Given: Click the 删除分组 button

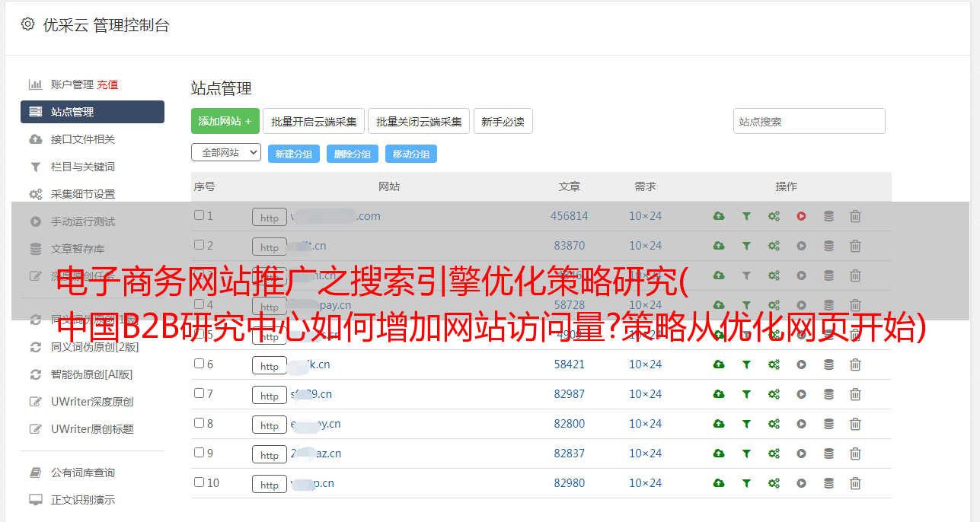Looking at the screenshot, I should click(x=353, y=154).
